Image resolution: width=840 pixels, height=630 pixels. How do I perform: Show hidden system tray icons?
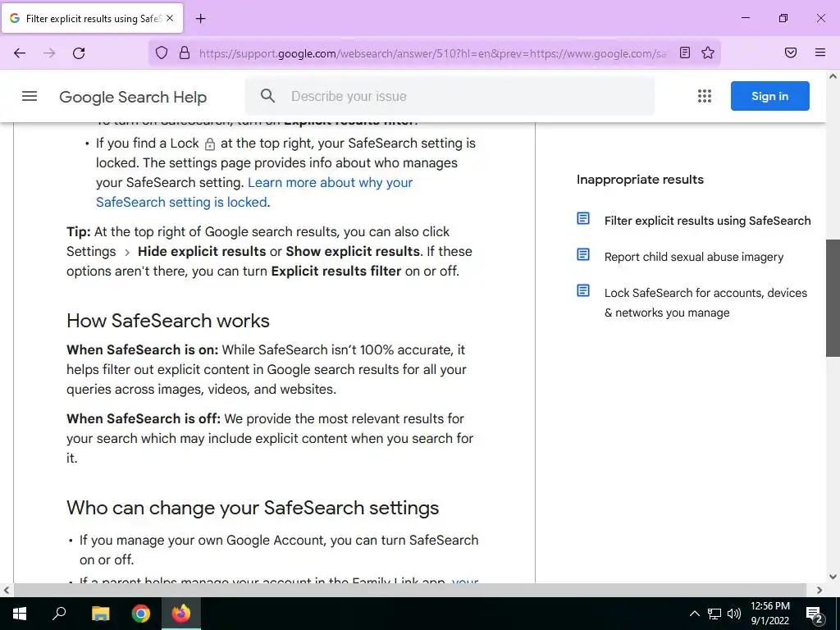694,614
